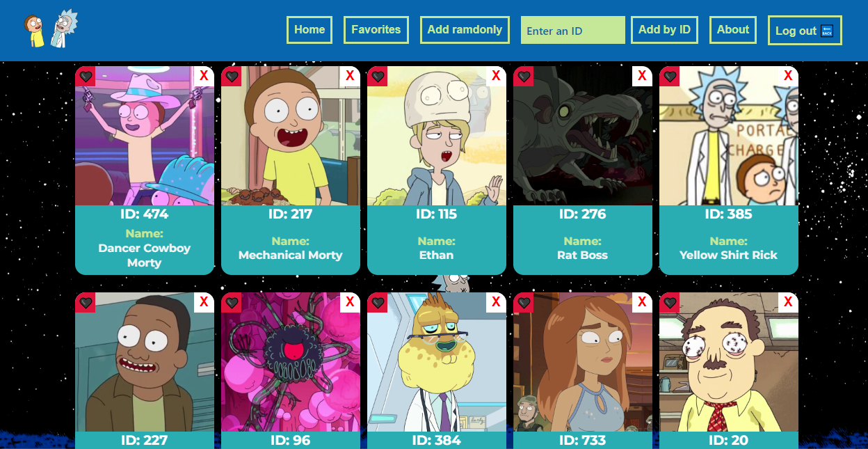The height and width of the screenshot is (449, 868).
Task: Click heart icon on ID 733 card
Action: coord(524,302)
